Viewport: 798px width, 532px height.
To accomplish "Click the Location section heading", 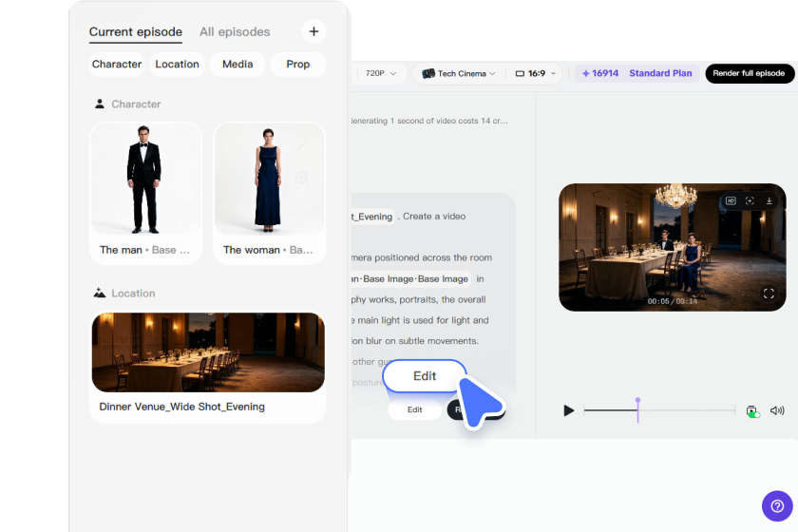I will pos(133,294).
